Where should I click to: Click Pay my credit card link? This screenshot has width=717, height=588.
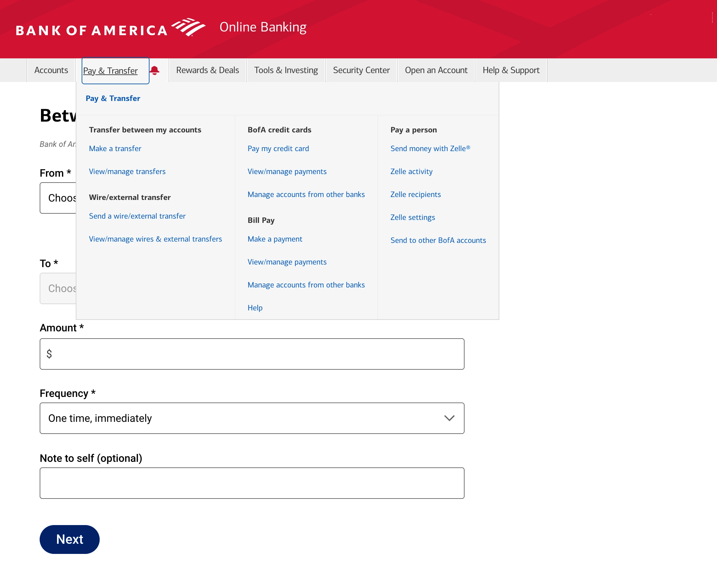pyautogui.click(x=278, y=149)
